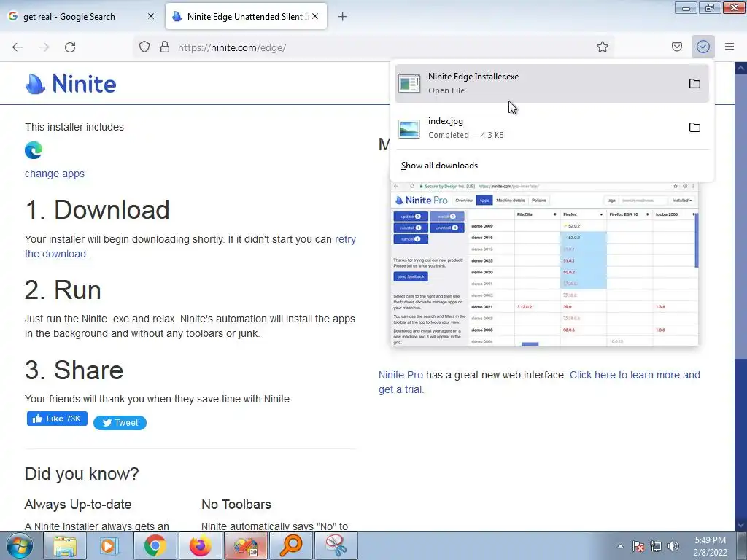This screenshot has width=747, height=560.
Task: Click the Action Center flag tray icon
Action: click(x=638, y=546)
